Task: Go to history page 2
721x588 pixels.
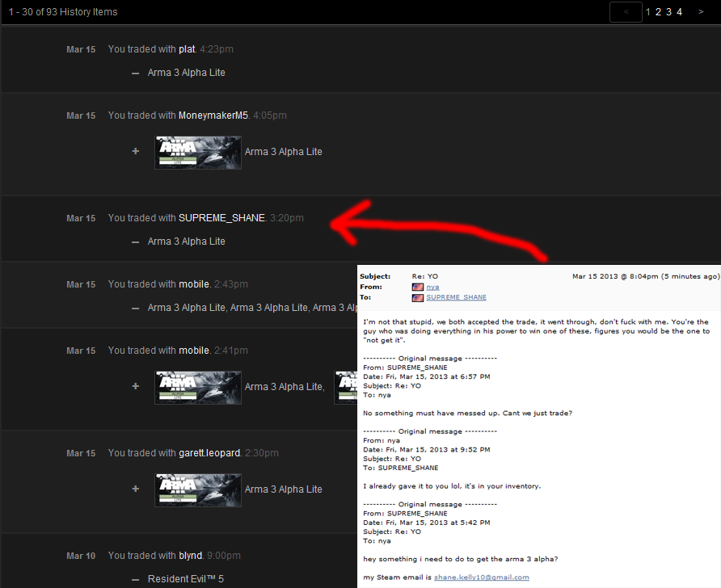Action: click(658, 12)
